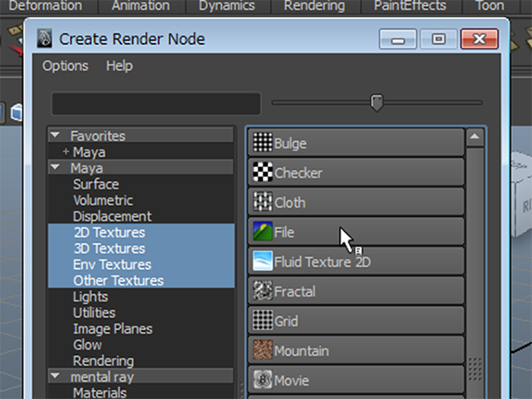Select the Displacement category

112,216
